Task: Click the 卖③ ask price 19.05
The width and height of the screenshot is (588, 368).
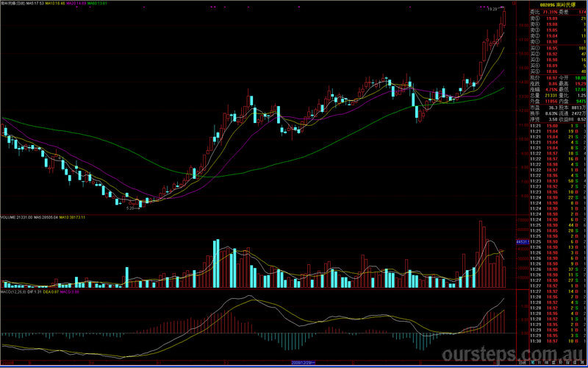Action: [x=552, y=30]
